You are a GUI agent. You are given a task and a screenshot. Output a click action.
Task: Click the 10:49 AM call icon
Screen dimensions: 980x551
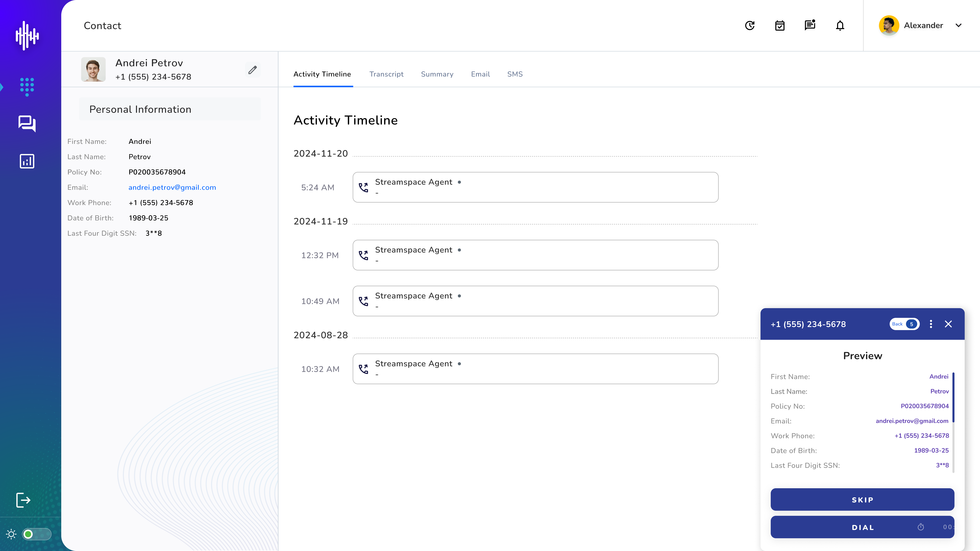(x=364, y=301)
